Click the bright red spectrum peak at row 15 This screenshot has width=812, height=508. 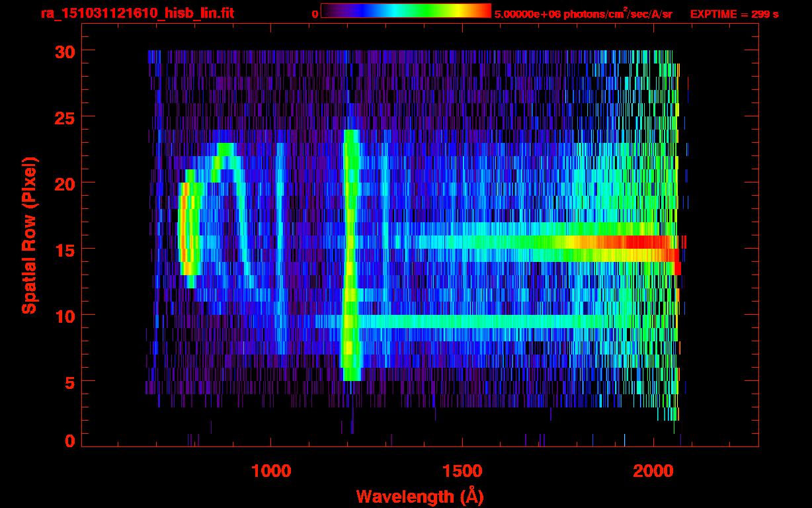click(x=645, y=243)
